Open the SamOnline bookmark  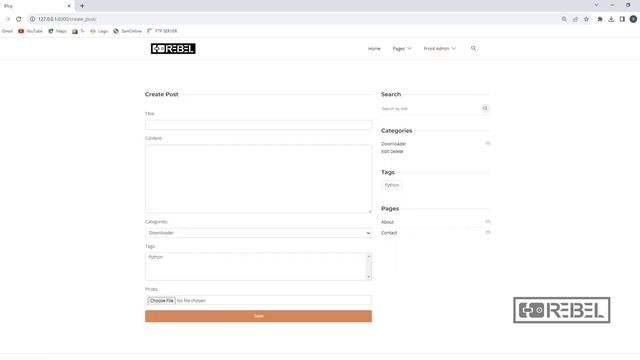pos(127,31)
